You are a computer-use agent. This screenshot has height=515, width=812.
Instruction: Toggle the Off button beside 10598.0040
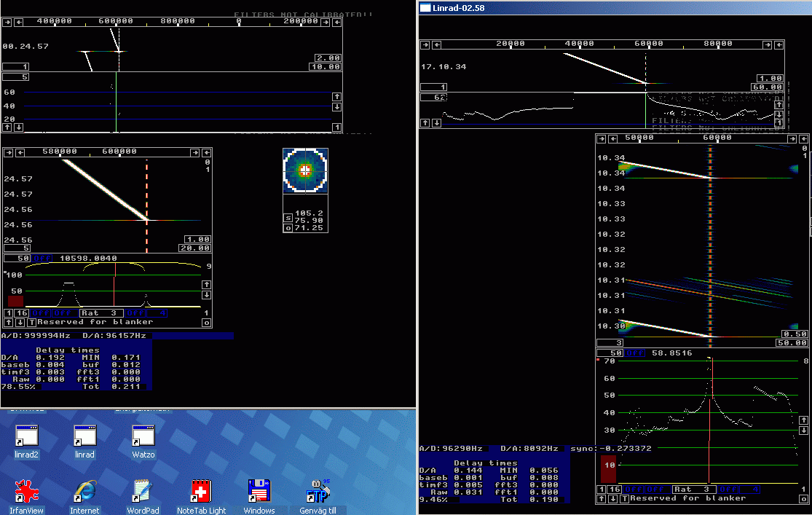pyautogui.click(x=42, y=258)
